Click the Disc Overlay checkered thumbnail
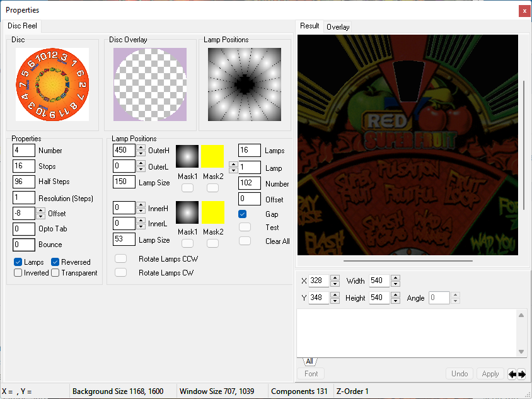Viewport: 532px width, 399px height. (150, 84)
